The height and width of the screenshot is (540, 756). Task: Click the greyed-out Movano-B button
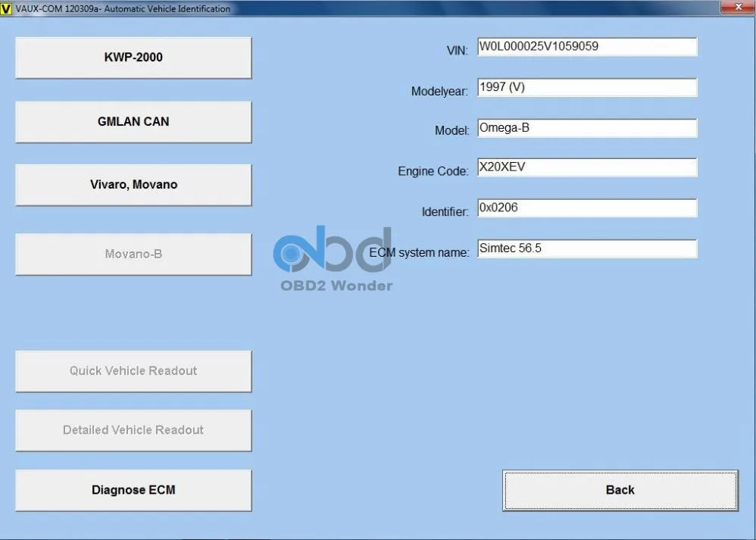click(x=133, y=254)
